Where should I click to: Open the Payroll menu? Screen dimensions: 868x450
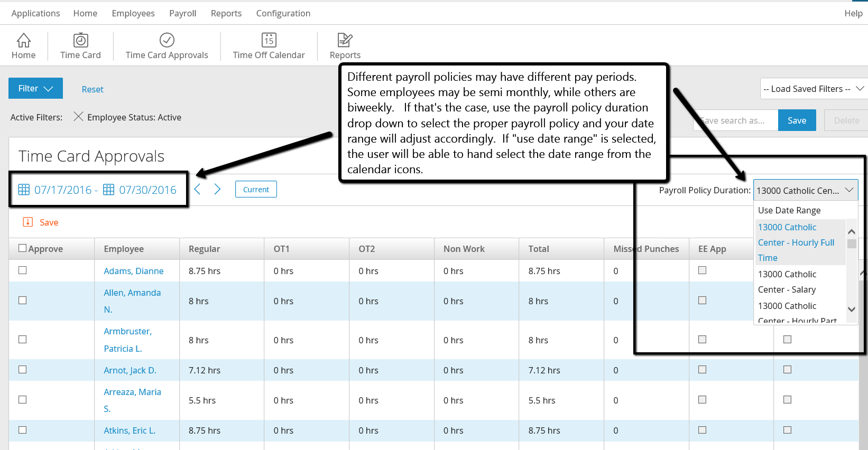click(x=182, y=13)
